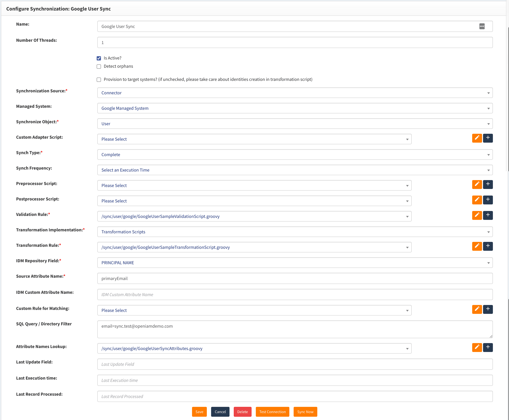Click edit pencil icon for Custom Adapter Script
The width and height of the screenshot is (509, 420).
pos(477,138)
